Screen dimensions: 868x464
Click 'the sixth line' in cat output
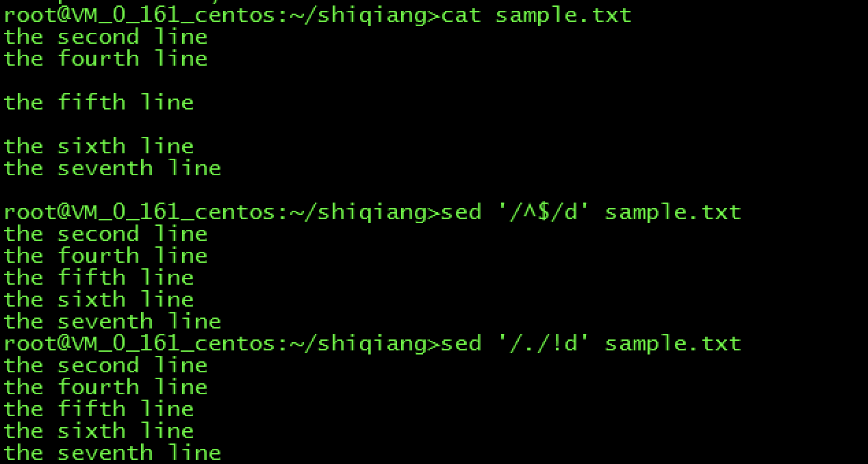99,146
